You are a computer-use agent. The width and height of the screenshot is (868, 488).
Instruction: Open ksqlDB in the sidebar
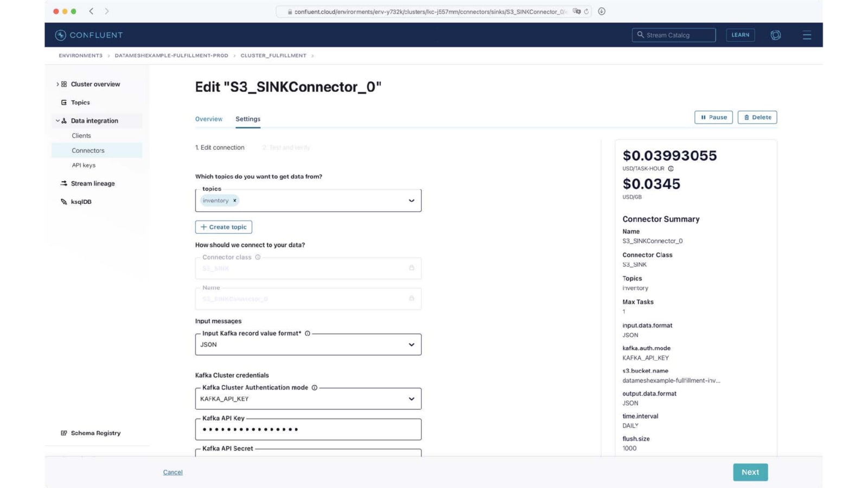click(x=81, y=202)
